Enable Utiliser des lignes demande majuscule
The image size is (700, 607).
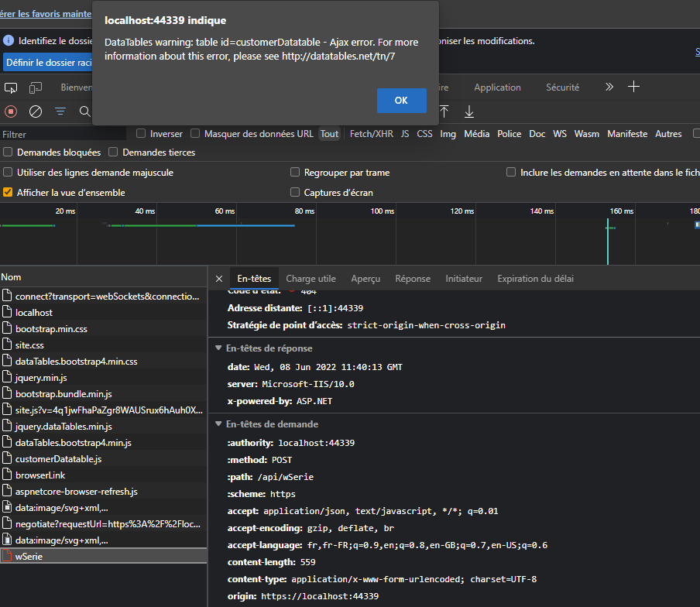coord(8,173)
